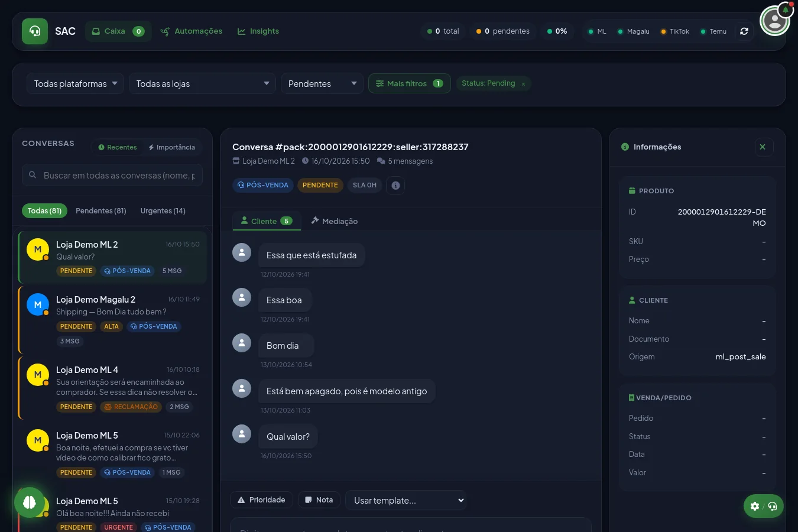Click the Nota button

click(319, 500)
